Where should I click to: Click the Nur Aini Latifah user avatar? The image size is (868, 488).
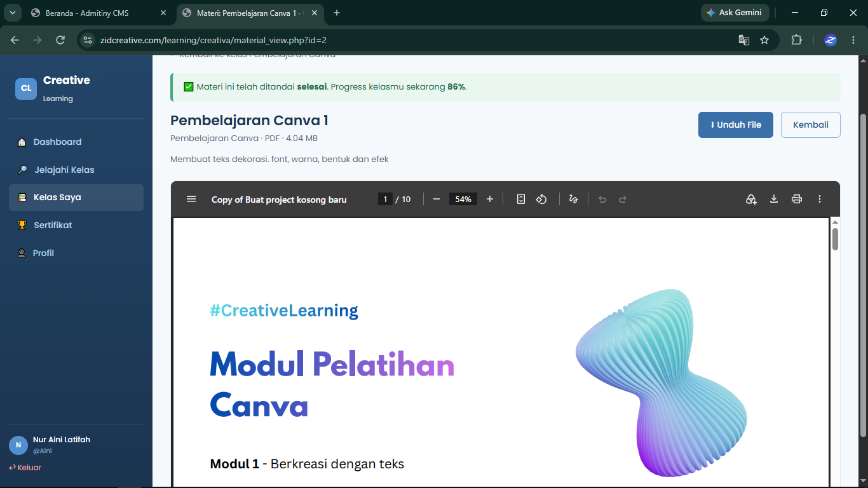(x=18, y=445)
